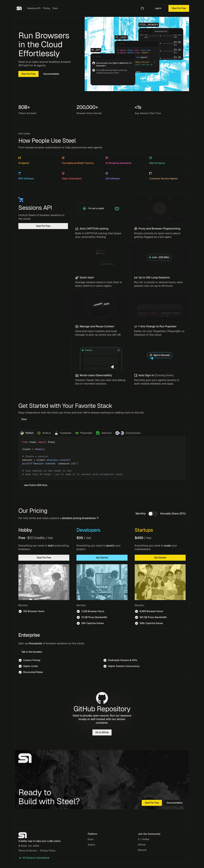Select the Selenium SDK icon
Image resolution: width=204 pixels, height=868 pixels.
tap(97, 433)
